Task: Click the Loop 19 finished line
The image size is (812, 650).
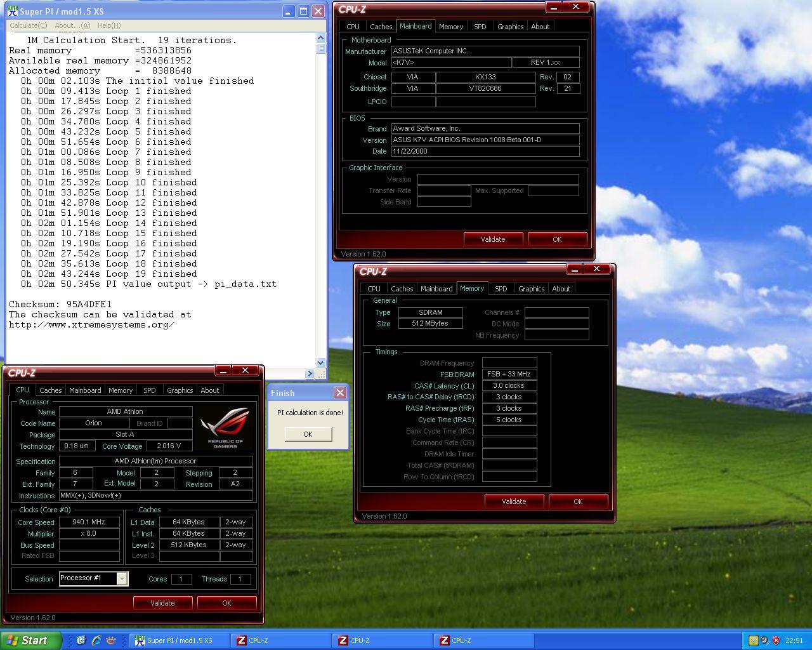Action: pos(109,274)
